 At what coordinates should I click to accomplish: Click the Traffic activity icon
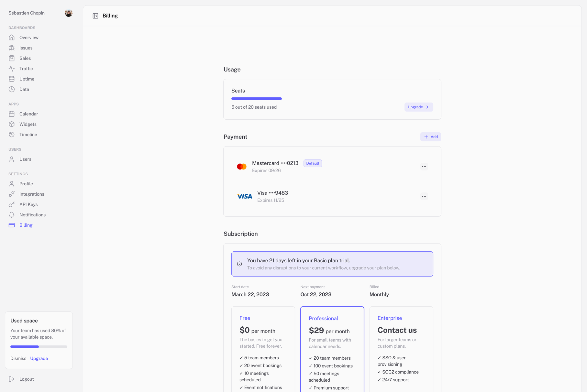coord(12,69)
